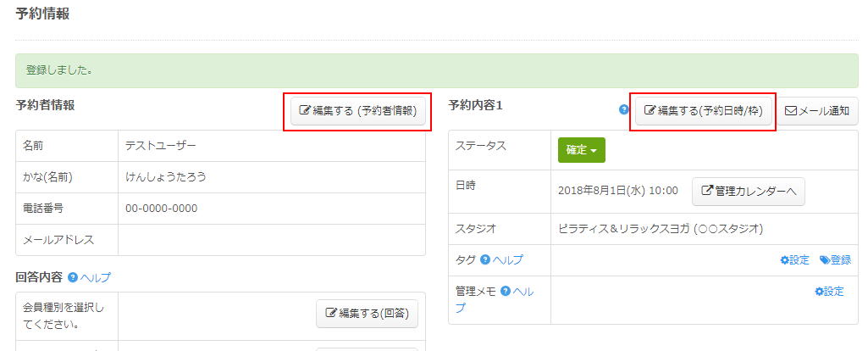Click the reservation date 2018年8月1日(水) 10:00

point(617,192)
